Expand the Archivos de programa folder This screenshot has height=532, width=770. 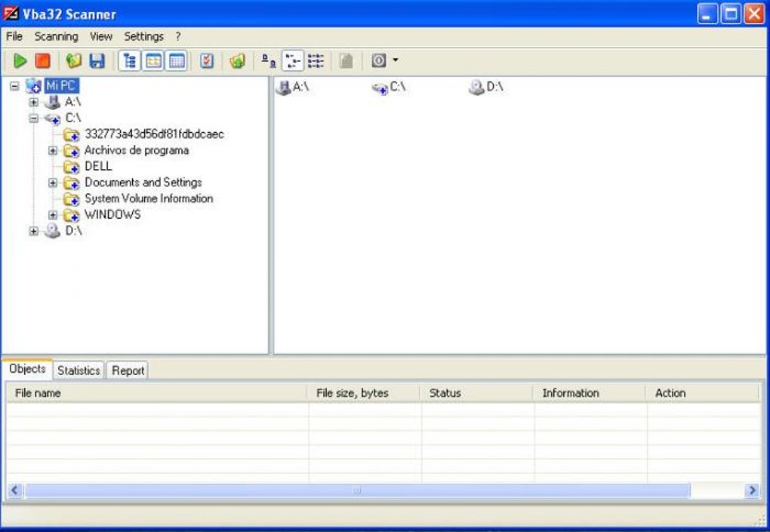[53, 151]
